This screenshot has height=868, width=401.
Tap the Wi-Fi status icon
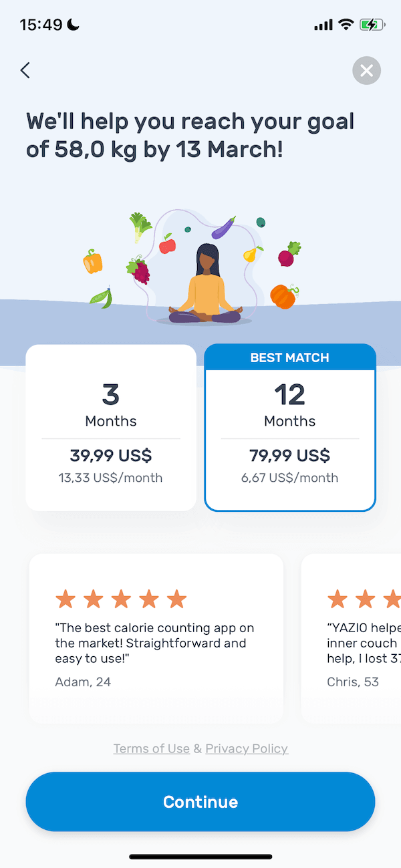346,25
